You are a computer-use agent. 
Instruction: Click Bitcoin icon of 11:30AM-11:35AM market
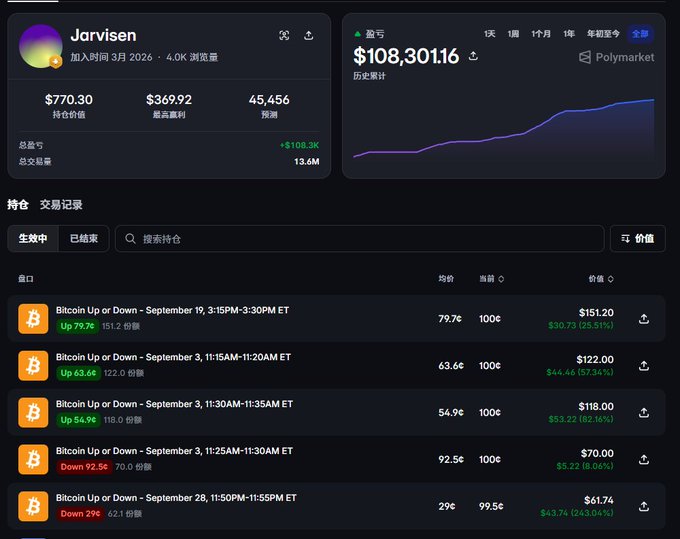[x=33, y=412]
